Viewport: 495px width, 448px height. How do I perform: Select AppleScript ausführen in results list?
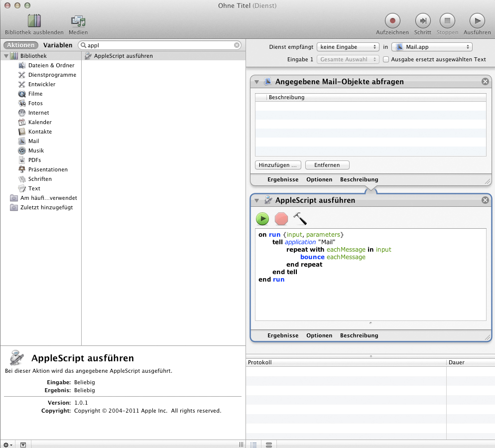click(x=163, y=56)
